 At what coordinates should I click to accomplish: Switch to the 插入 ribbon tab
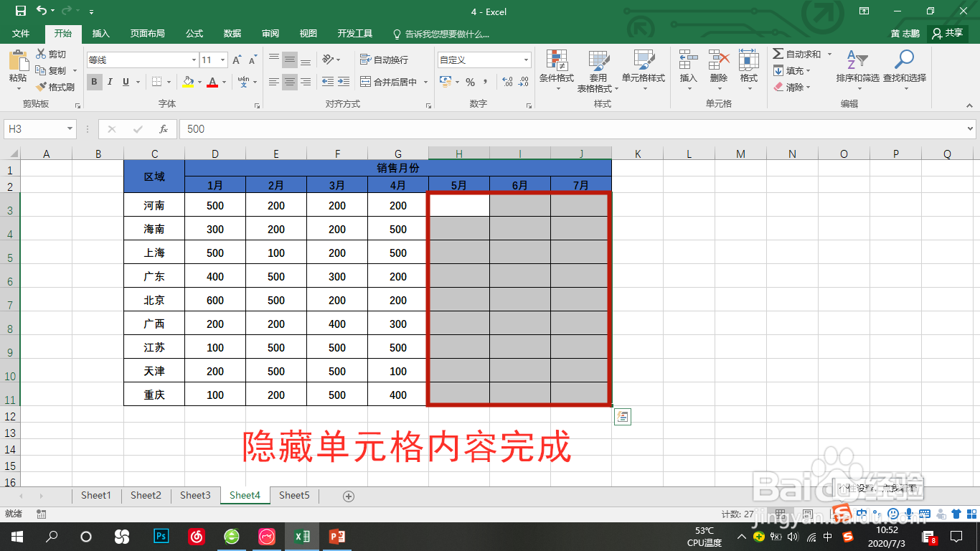[100, 33]
